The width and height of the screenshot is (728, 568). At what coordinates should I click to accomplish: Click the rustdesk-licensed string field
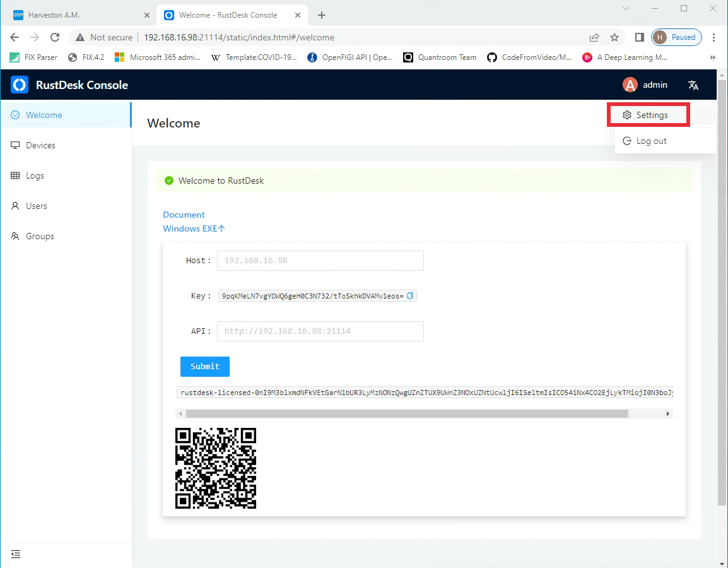[425, 393]
